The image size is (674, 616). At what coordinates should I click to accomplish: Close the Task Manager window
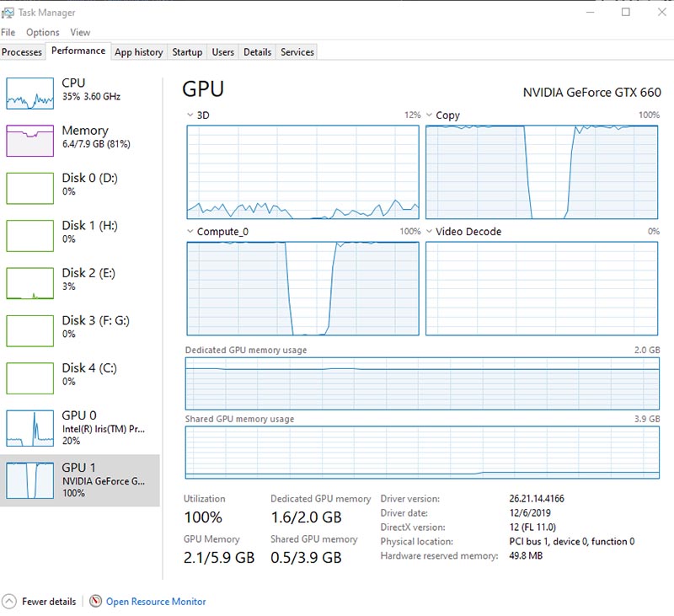662,12
